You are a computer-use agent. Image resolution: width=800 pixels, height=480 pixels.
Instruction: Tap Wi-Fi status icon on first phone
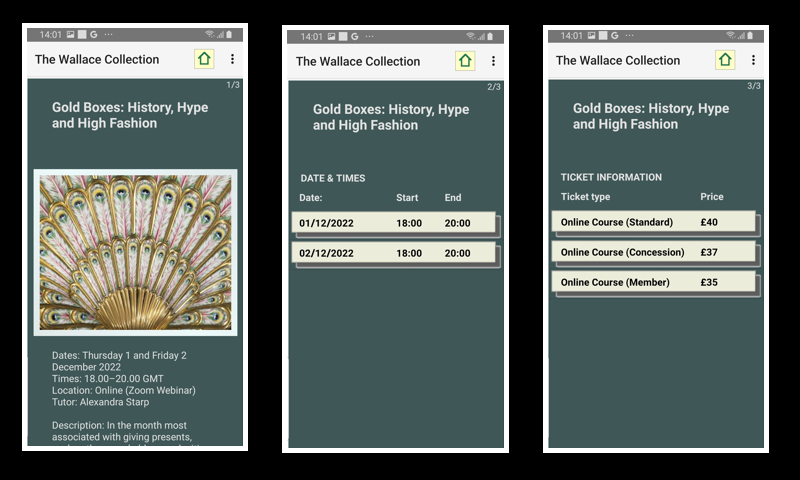click(x=211, y=35)
